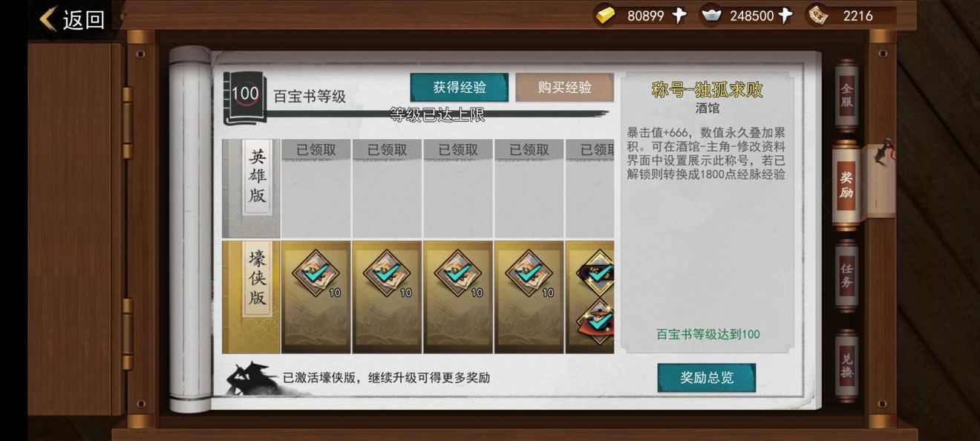Tap the partially visible bottom fifth-column reward
Screen dimensions: 980x441
click(596, 321)
